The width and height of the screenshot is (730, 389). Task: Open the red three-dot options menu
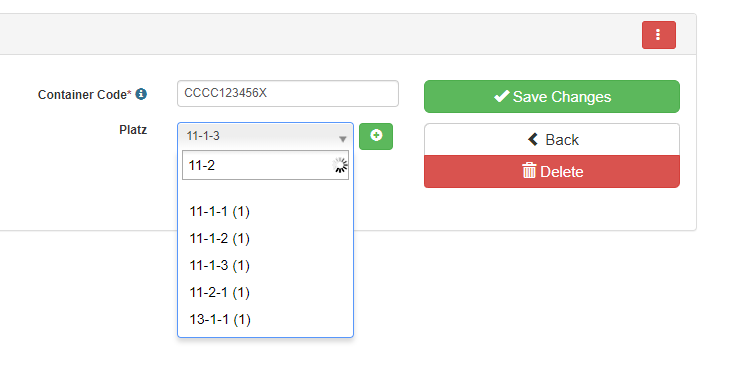point(658,35)
